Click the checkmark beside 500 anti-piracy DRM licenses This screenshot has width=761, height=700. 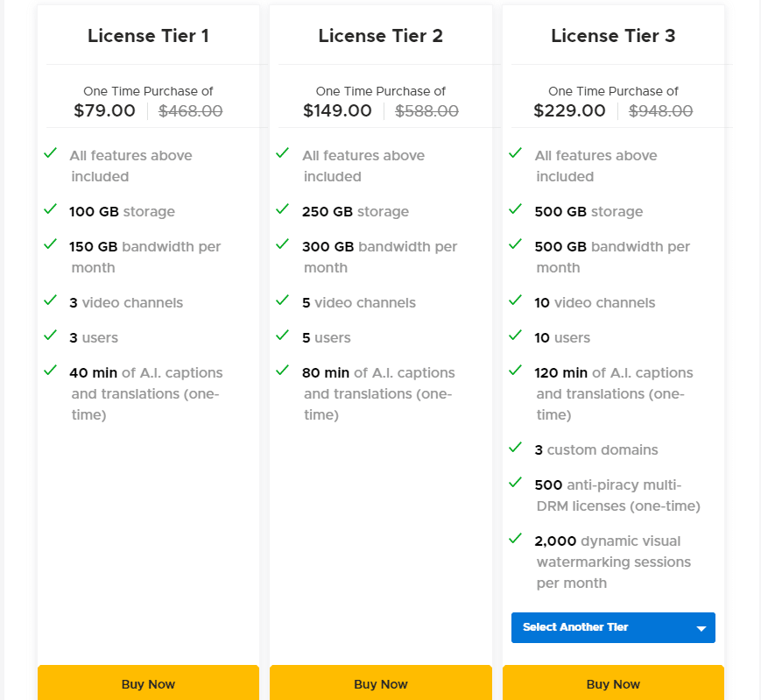click(515, 484)
